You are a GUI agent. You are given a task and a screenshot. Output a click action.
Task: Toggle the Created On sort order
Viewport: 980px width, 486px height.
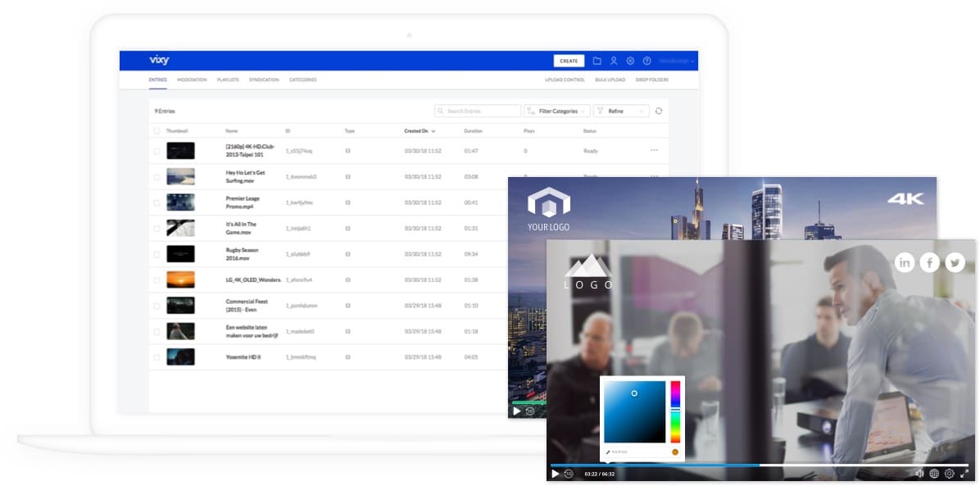tap(432, 130)
